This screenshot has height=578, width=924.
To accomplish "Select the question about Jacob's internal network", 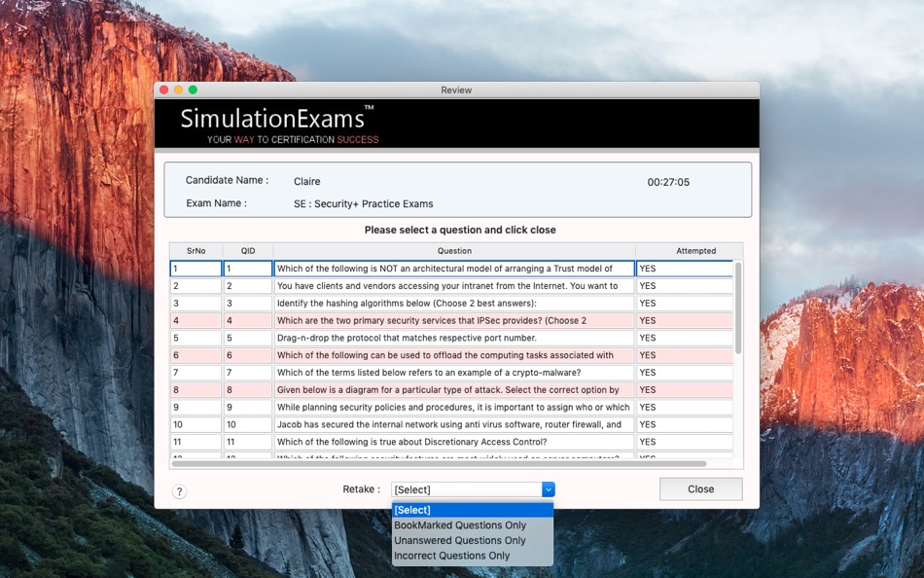I will click(454, 424).
